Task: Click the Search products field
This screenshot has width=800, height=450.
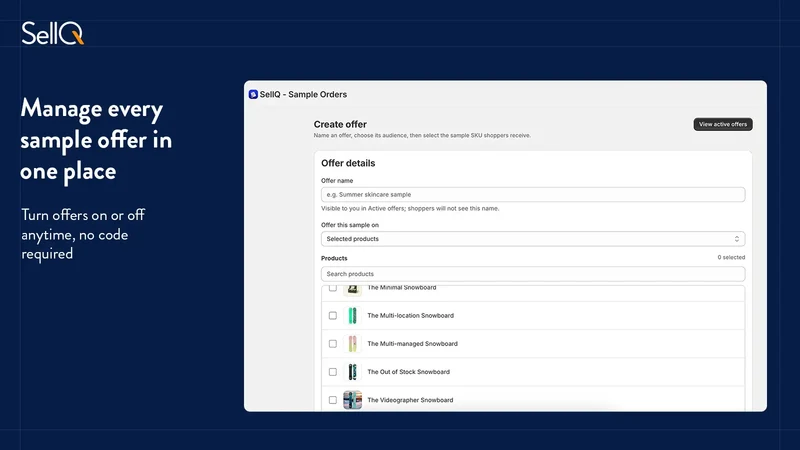Action: [x=533, y=274]
